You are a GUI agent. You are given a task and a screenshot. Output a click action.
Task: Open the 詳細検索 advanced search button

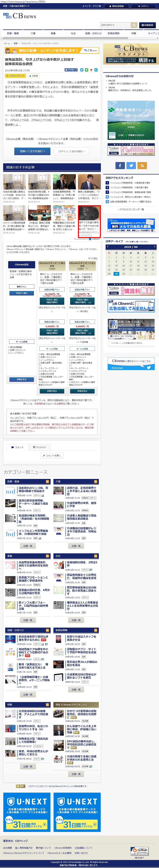click(x=147, y=25)
